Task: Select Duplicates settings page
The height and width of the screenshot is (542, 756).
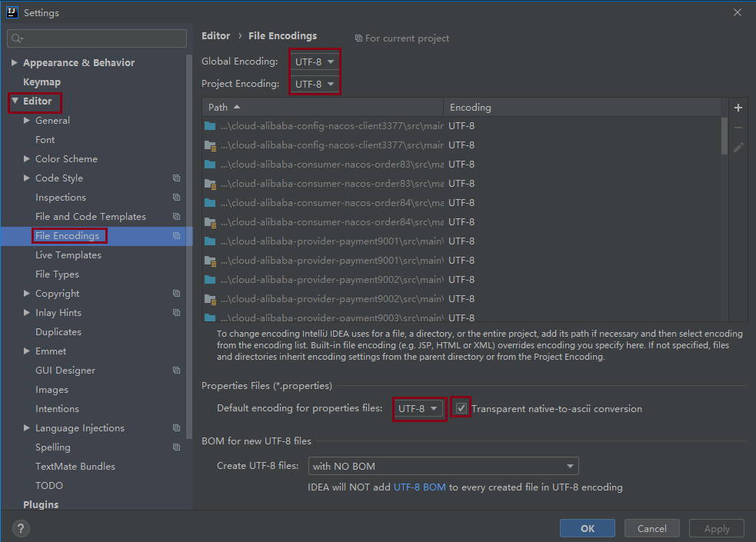Action: pos(58,332)
